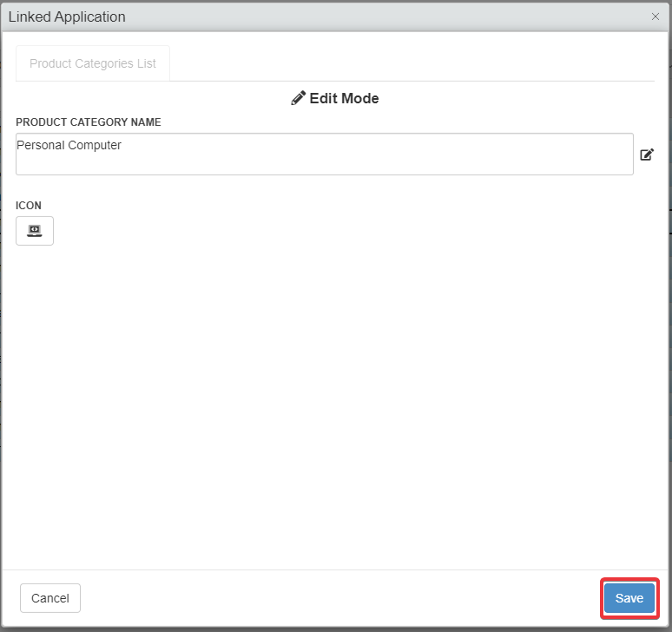The image size is (672, 632).
Task: Click the 'Linked Application' dialog title
Action: (x=67, y=16)
